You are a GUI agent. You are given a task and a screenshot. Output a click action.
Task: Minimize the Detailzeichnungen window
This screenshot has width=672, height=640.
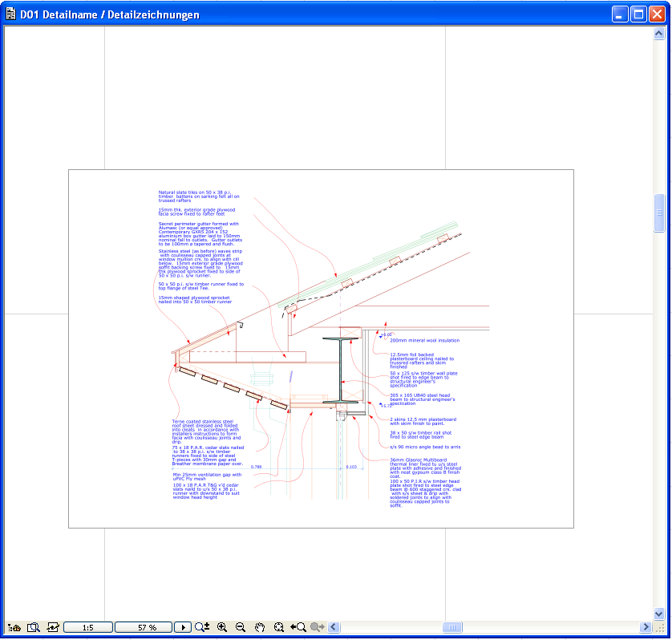click(618, 14)
